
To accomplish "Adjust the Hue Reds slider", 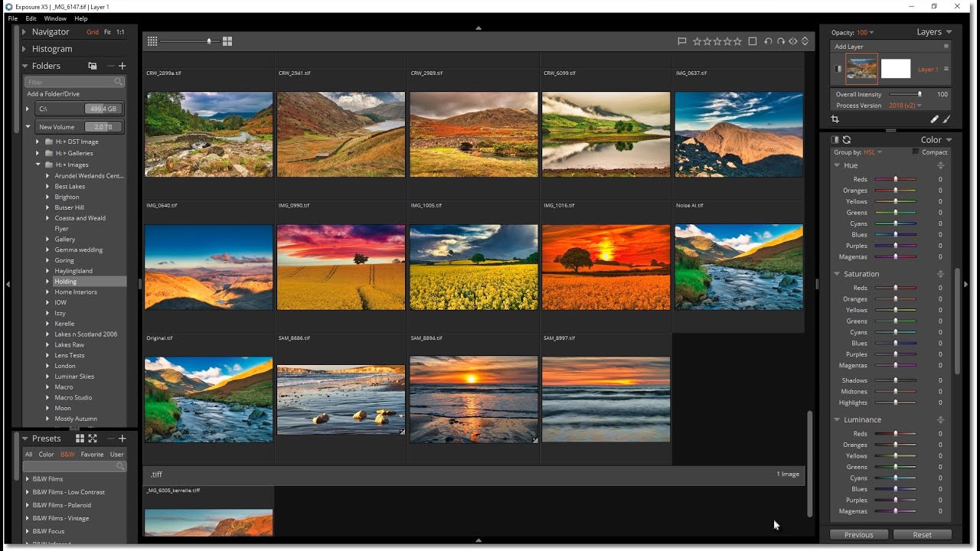I will (x=896, y=179).
